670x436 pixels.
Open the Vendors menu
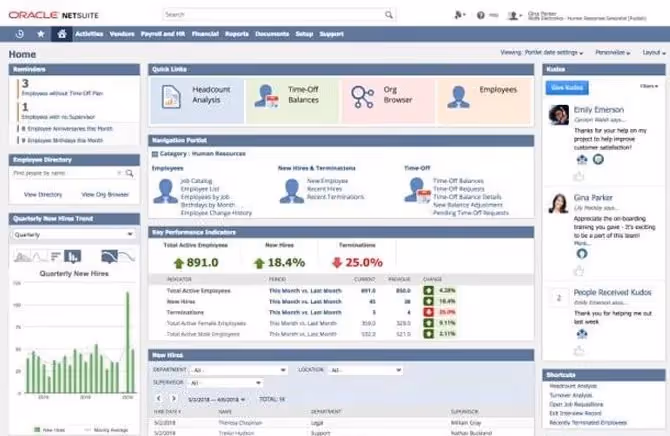click(x=122, y=34)
